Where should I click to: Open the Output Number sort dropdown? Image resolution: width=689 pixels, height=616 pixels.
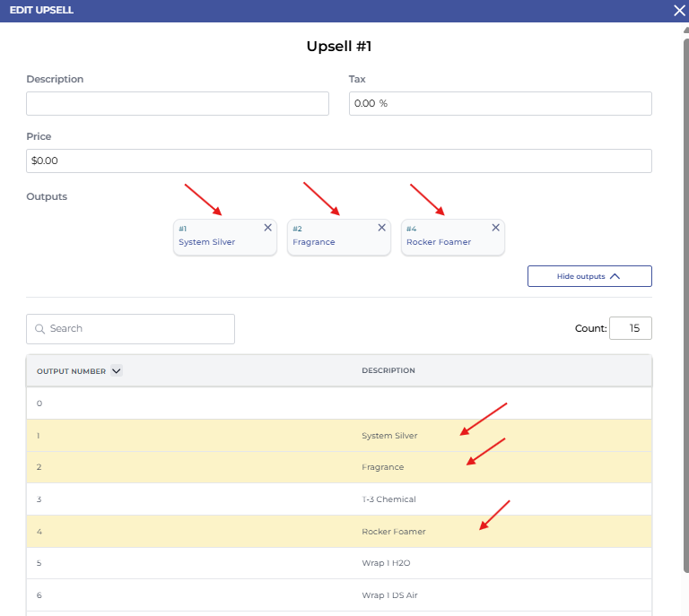(x=117, y=371)
